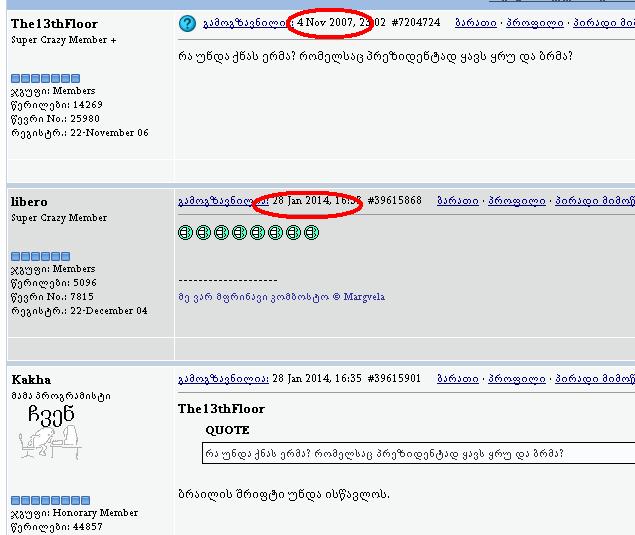
Task: Open the ბარათი link in Kakha's post
Action: pos(458,379)
